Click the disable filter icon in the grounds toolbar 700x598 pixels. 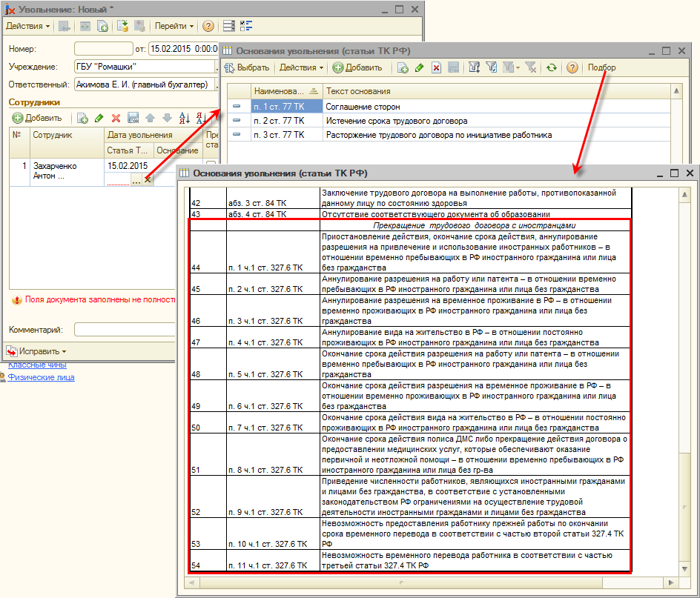531,67
